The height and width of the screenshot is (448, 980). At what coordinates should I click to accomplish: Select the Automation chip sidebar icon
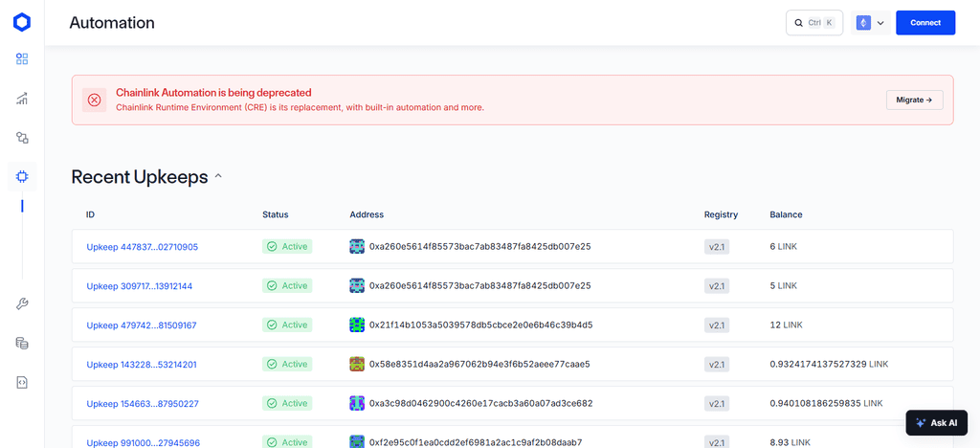click(22, 177)
